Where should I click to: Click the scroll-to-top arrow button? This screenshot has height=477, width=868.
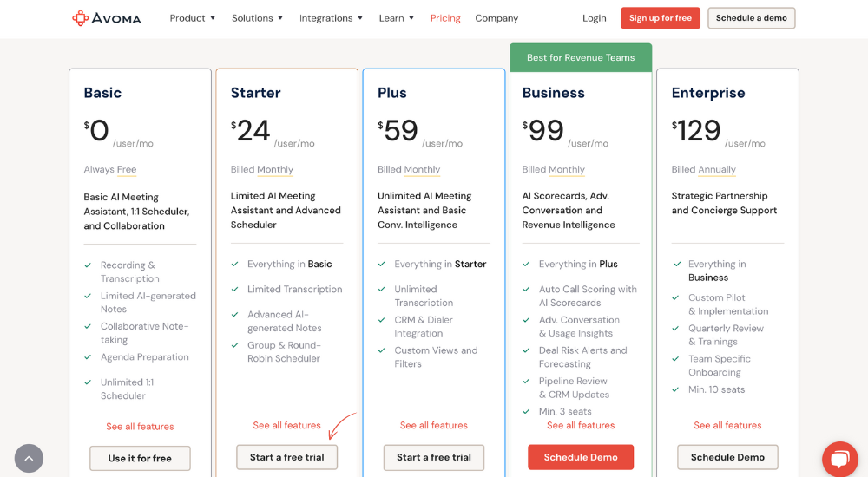tap(29, 458)
